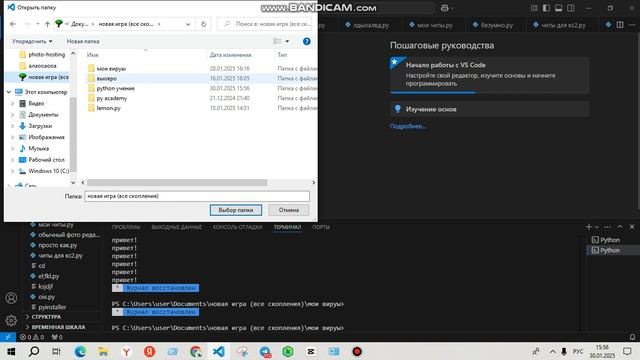Open the Copilot icon in VS Code title bar
The image size is (640, 360).
(444, 8)
